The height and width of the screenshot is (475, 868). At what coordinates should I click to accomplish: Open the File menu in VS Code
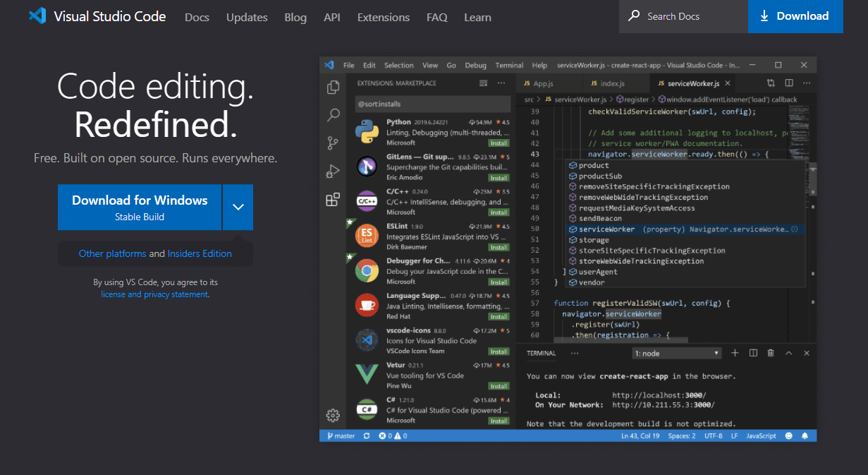(x=349, y=65)
